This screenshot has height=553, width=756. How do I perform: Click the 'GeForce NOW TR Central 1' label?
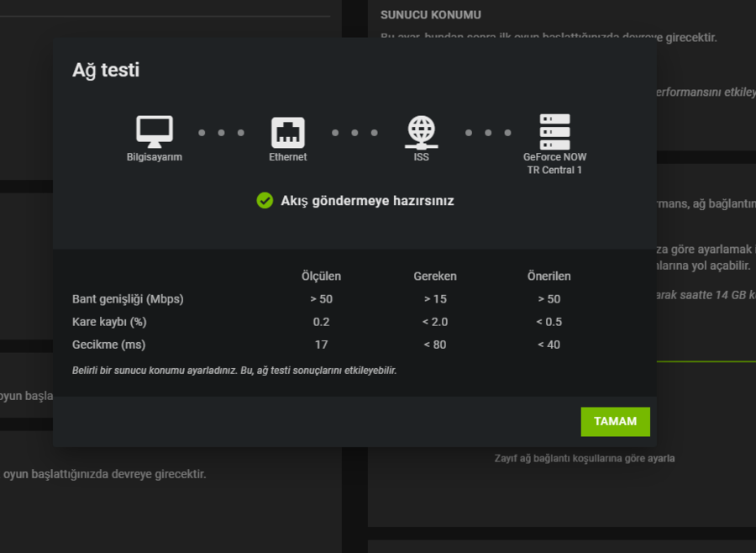(554, 164)
